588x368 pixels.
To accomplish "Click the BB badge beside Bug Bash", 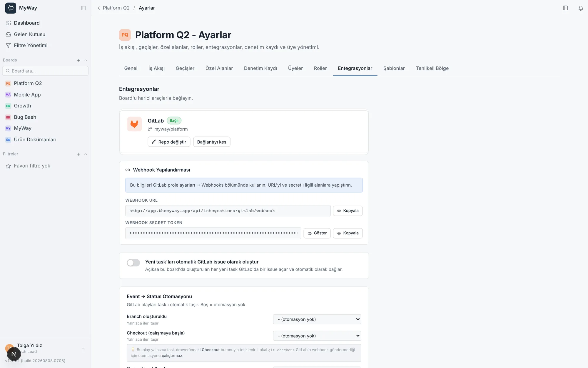I will tap(8, 117).
